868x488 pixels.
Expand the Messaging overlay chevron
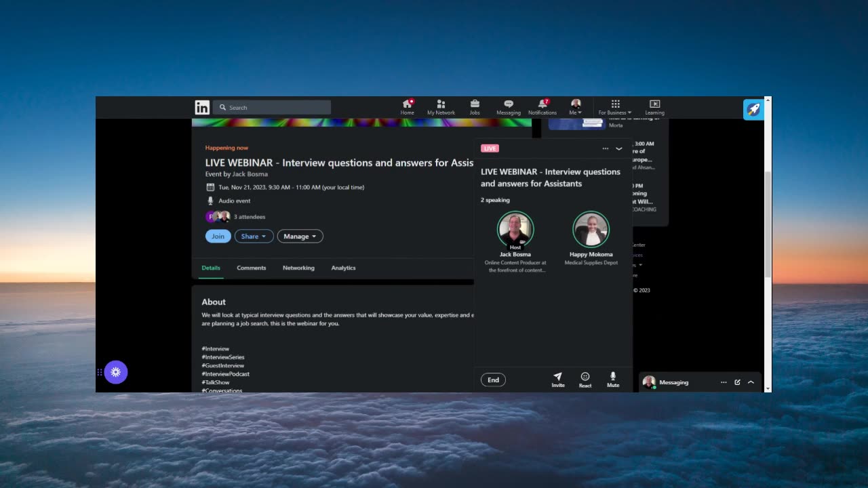pos(751,382)
